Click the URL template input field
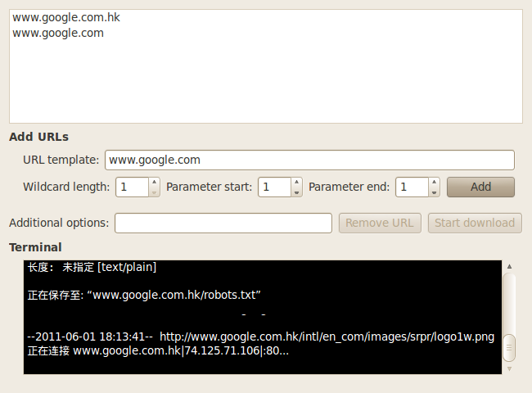 click(309, 160)
